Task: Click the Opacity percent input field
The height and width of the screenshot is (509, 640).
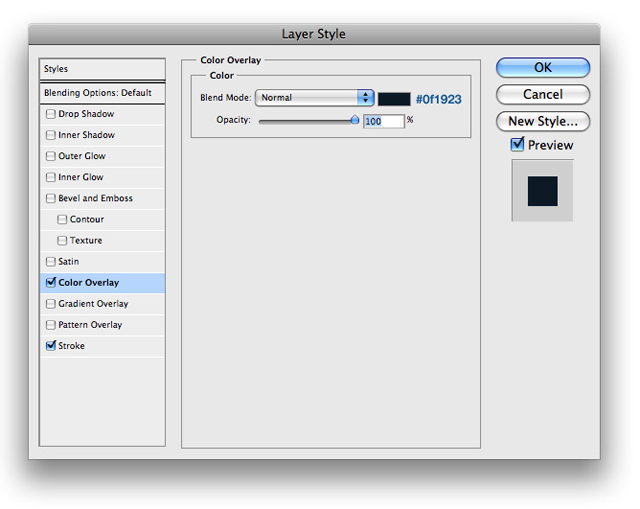Action: (x=384, y=121)
